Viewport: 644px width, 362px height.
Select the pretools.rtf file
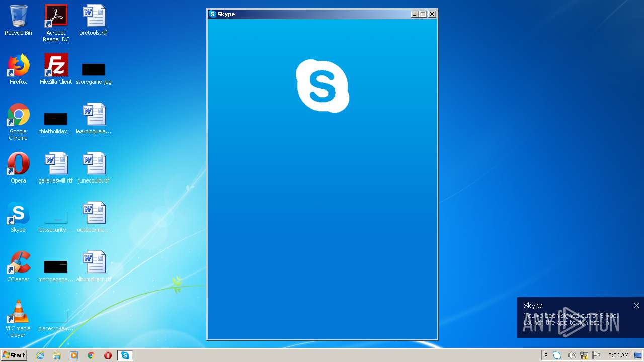pos(94,20)
